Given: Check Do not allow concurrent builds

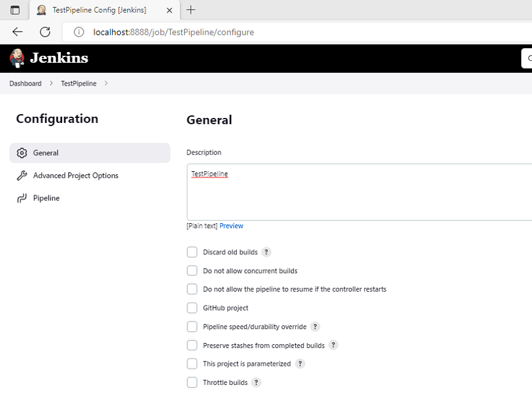Looking at the screenshot, I should (192, 271).
